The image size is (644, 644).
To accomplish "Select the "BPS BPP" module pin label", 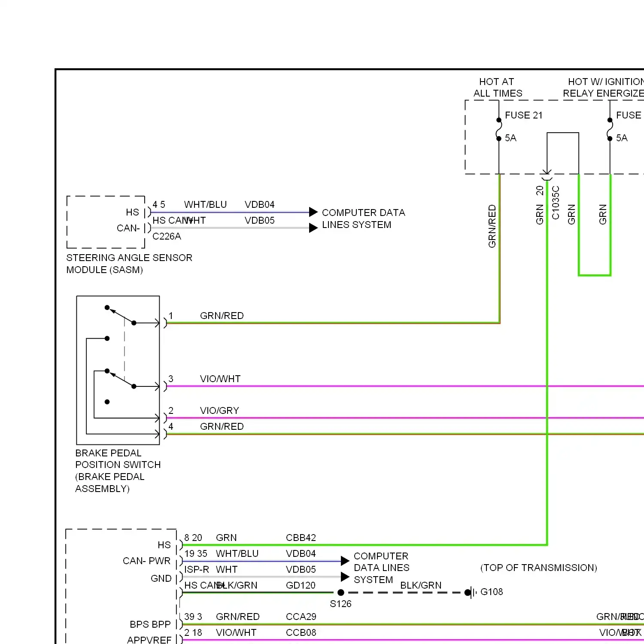I will click(150, 624).
